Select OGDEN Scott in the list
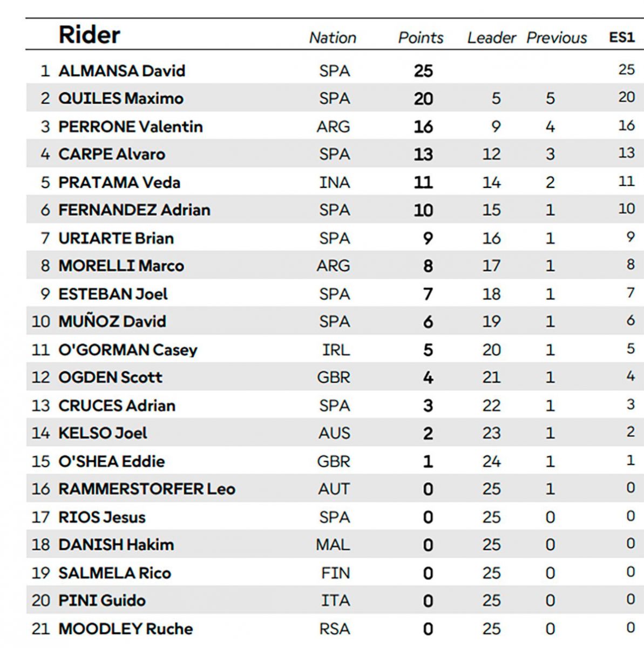644x648 pixels. pyautogui.click(x=110, y=377)
